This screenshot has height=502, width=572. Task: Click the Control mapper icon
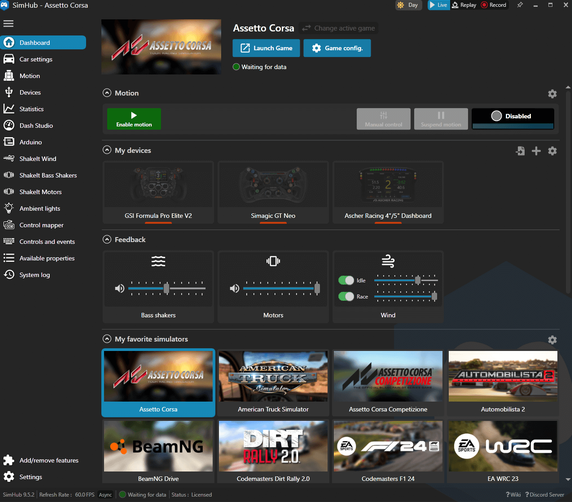click(9, 225)
